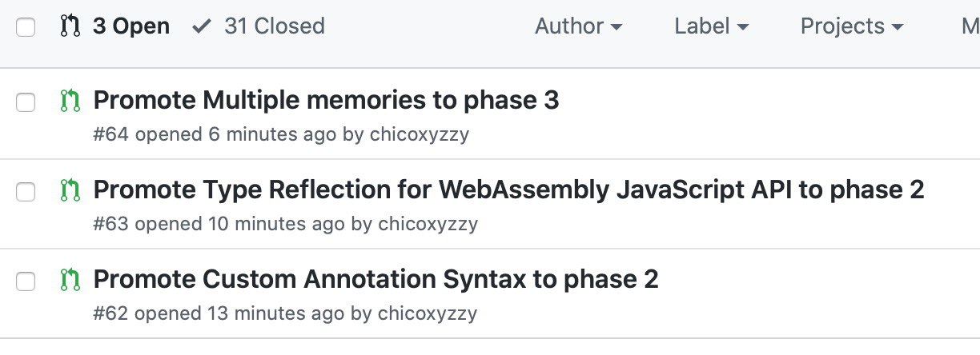The image size is (980, 355).
Task: Tick the select-all checkbox in the header
Action: pos(26,27)
